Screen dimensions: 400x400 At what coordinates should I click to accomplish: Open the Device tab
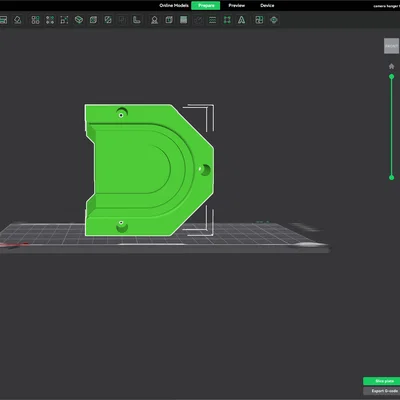click(267, 5)
